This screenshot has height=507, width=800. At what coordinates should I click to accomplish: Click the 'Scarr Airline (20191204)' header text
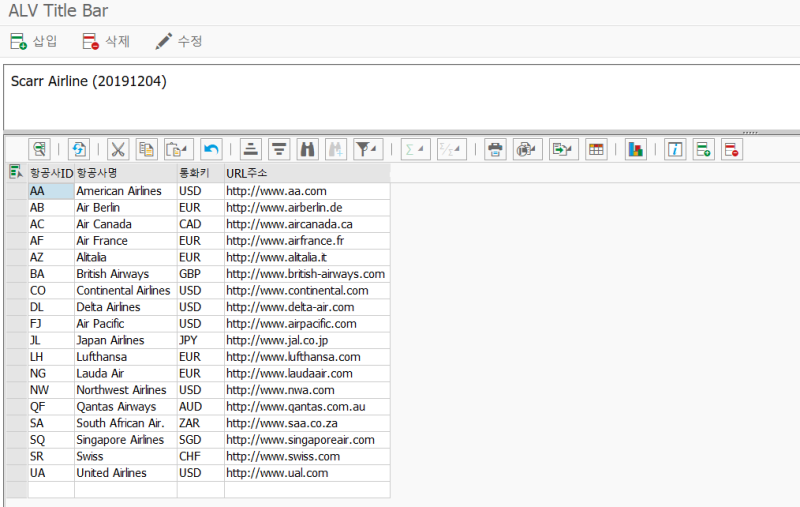pos(89,81)
